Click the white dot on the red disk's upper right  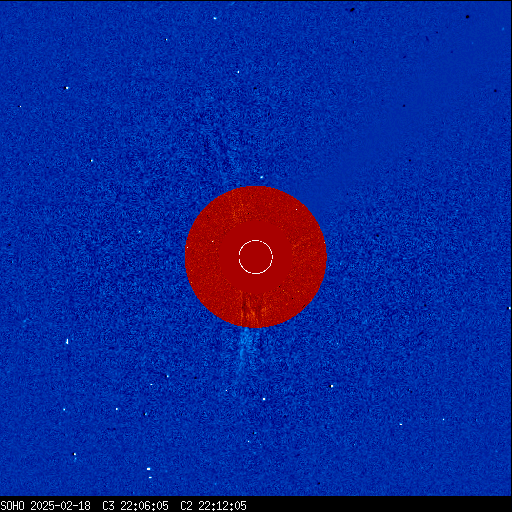[x=296, y=210]
